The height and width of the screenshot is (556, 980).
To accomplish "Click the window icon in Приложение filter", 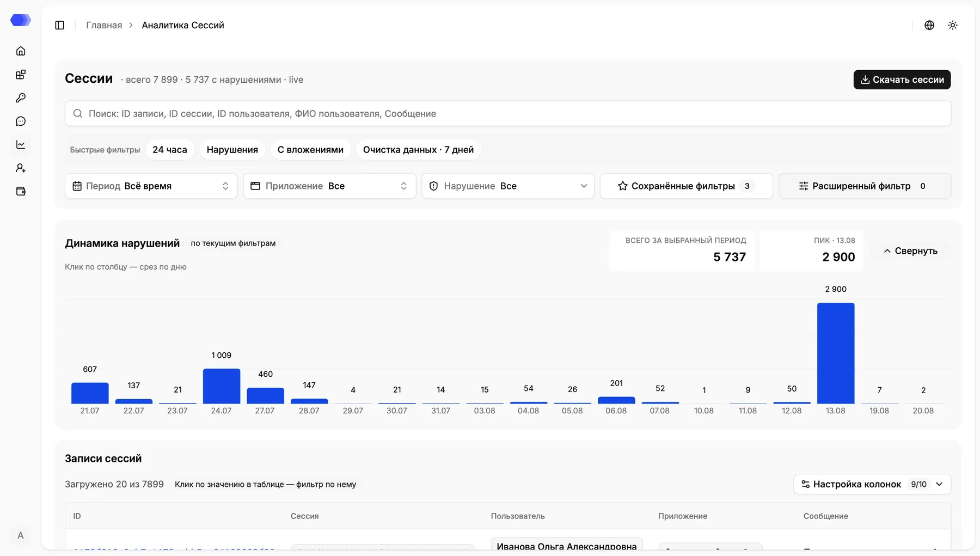I will pyautogui.click(x=255, y=186).
